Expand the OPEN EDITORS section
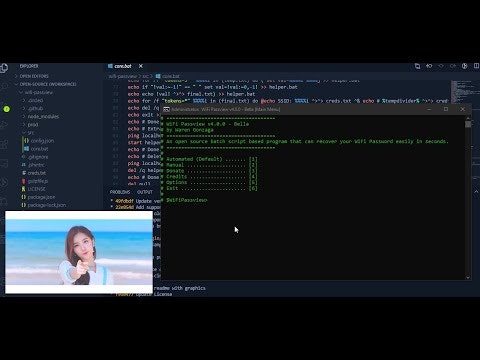Screen dimensions: 480x360 coord(33,76)
